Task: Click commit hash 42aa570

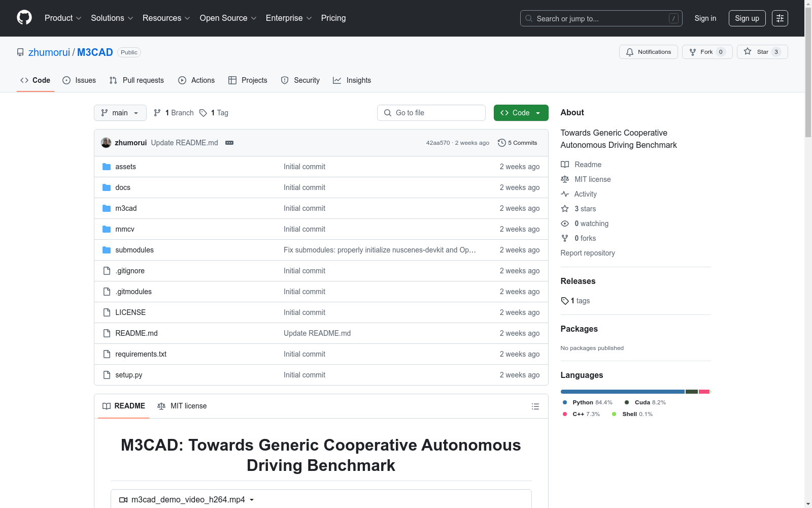Action: [438, 143]
